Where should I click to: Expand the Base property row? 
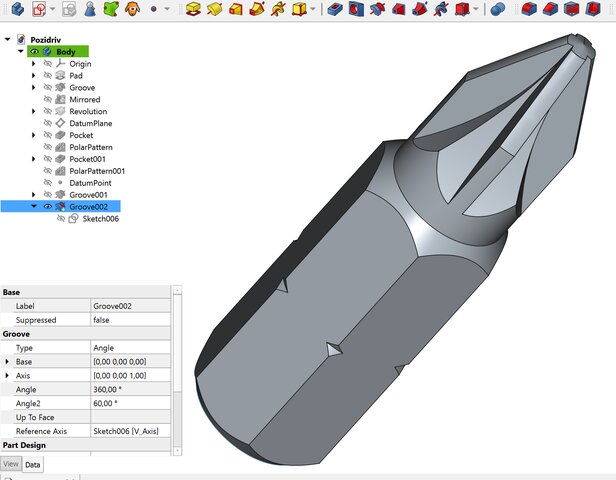[7, 361]
